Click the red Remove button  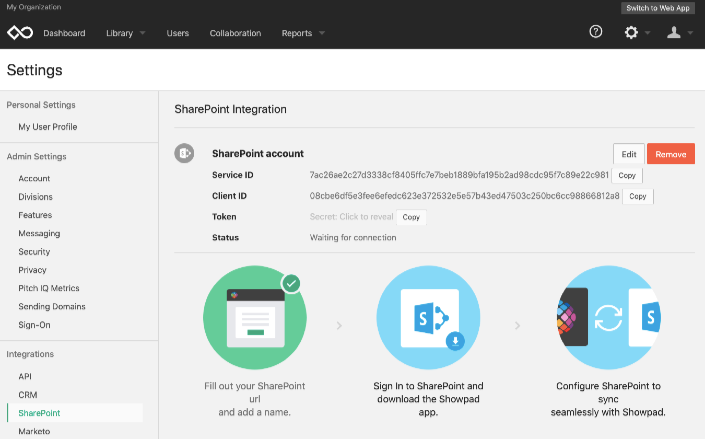point(671,154)
